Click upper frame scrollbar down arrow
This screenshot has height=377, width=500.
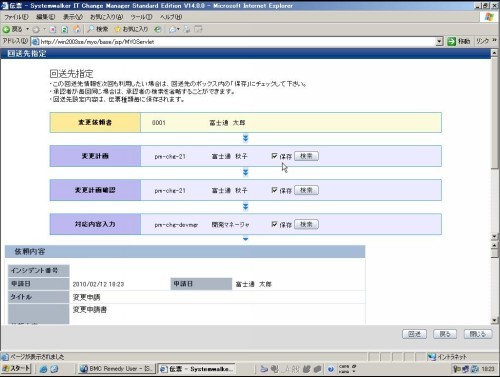pyautogui.click(x=495, y=236)
